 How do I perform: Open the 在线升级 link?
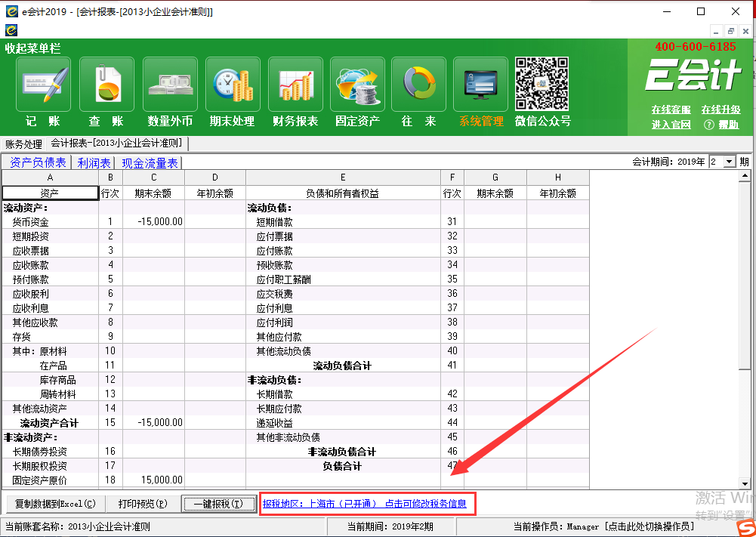pyautogui.click(x=721, y=110)
